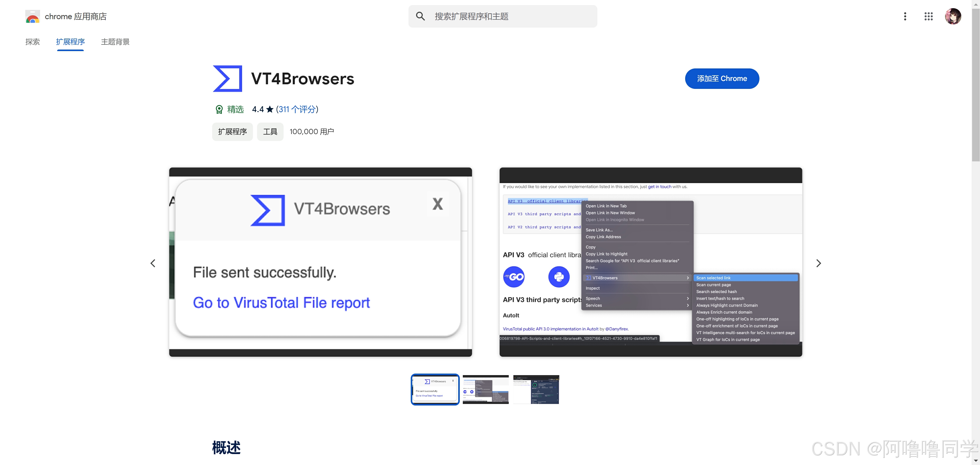The height and width of the screenshot is (465, 980).
Task: Click the Python circle icon
Action: tap(559, 277)
